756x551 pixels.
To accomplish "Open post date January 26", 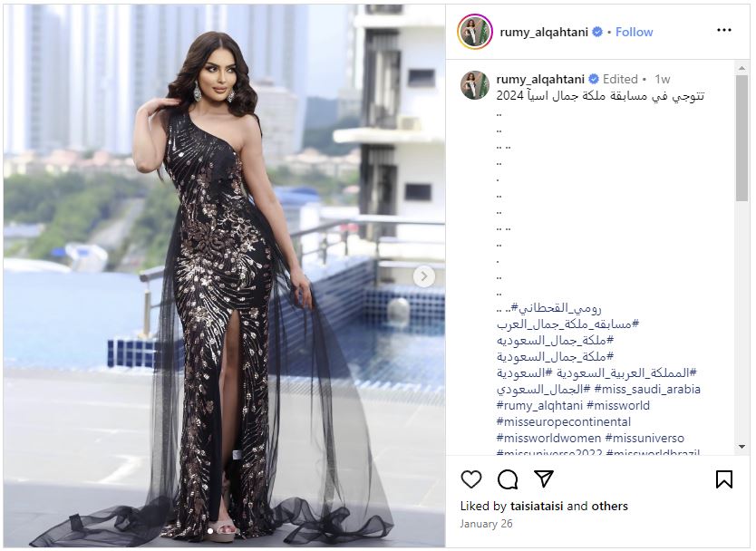I will pos(486,524).
